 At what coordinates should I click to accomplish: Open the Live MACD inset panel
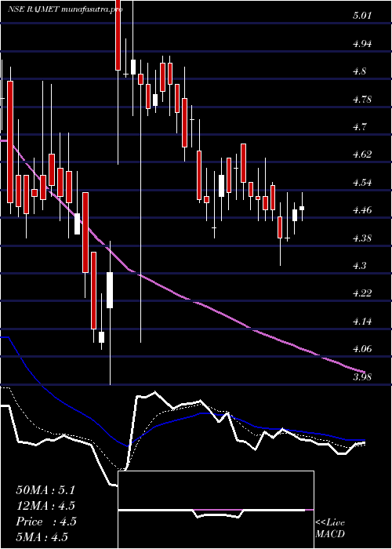[x=216, y=510]
